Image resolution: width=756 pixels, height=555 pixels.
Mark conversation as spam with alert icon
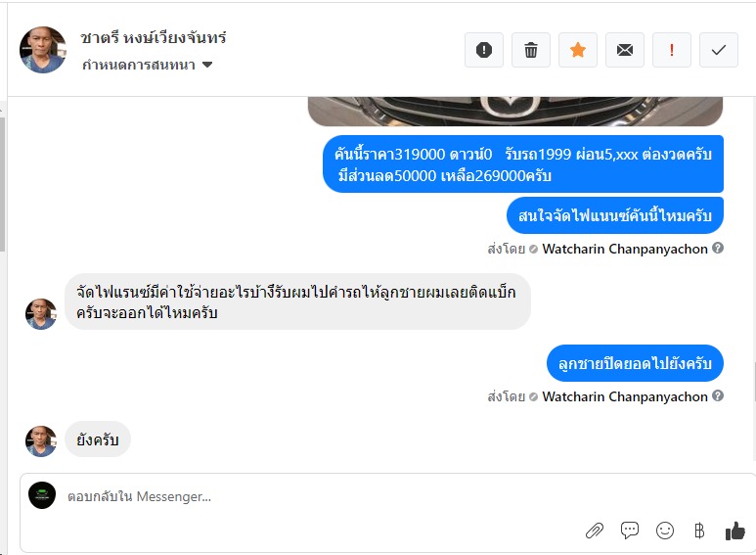[x=484, y=50]
